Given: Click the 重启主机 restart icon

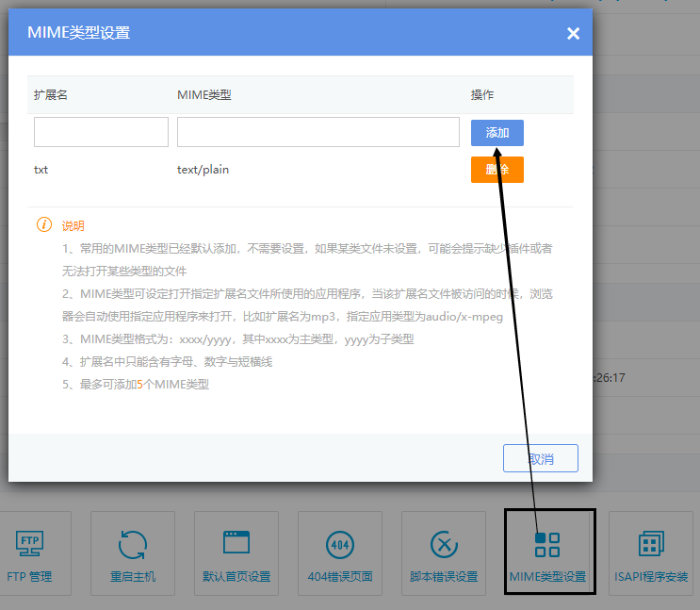Looking at the screenshot, I should click(x=133, y=544).
